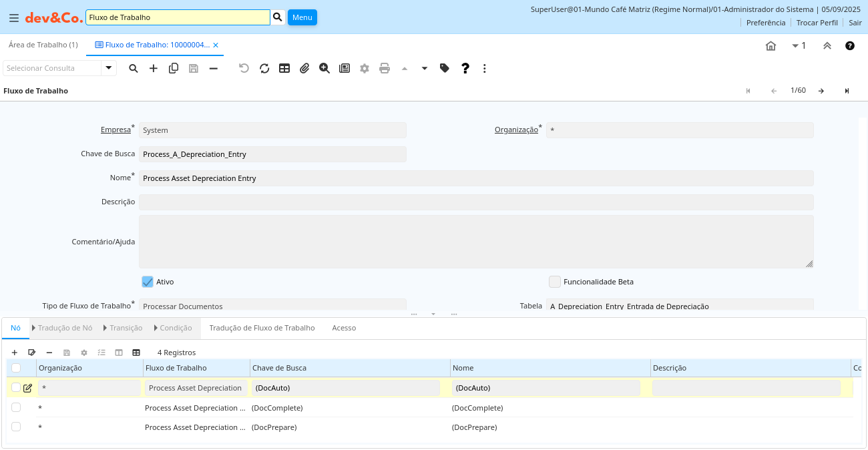Image resolution: width=868 pixels, height=450 pixels.
Task: Click the report newspaper icon in toolbar
Action: coord(345,68)
